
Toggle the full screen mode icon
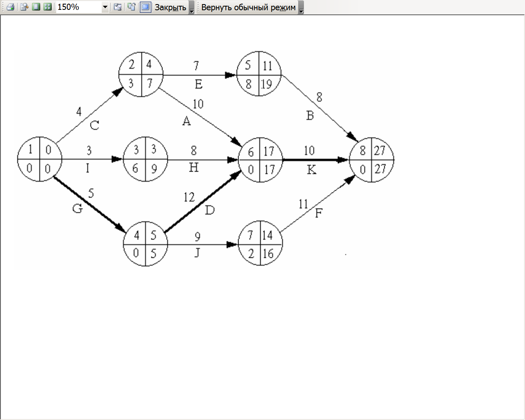145,7
